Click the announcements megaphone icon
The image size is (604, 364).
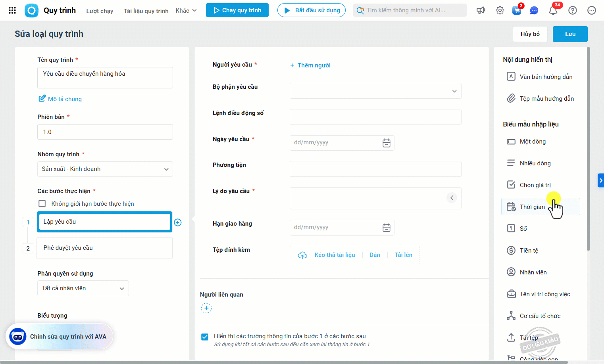[x=481, y=10]
